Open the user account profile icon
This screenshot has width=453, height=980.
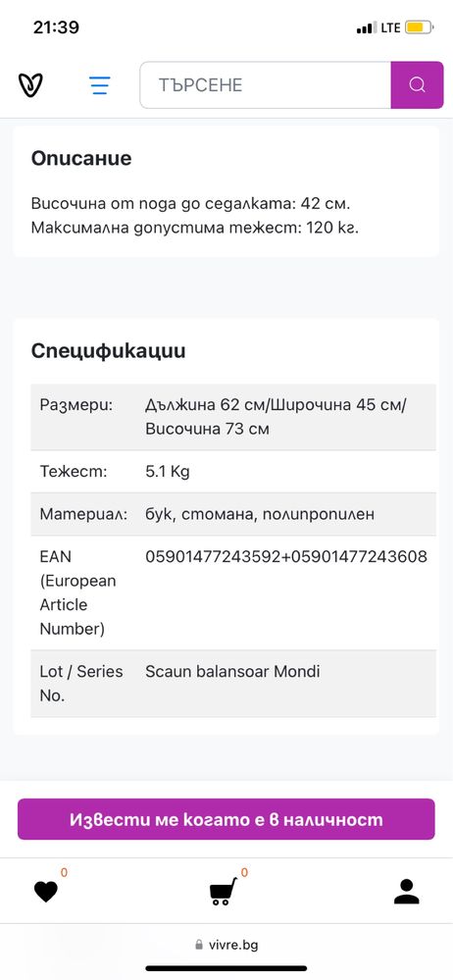[407, 892]
